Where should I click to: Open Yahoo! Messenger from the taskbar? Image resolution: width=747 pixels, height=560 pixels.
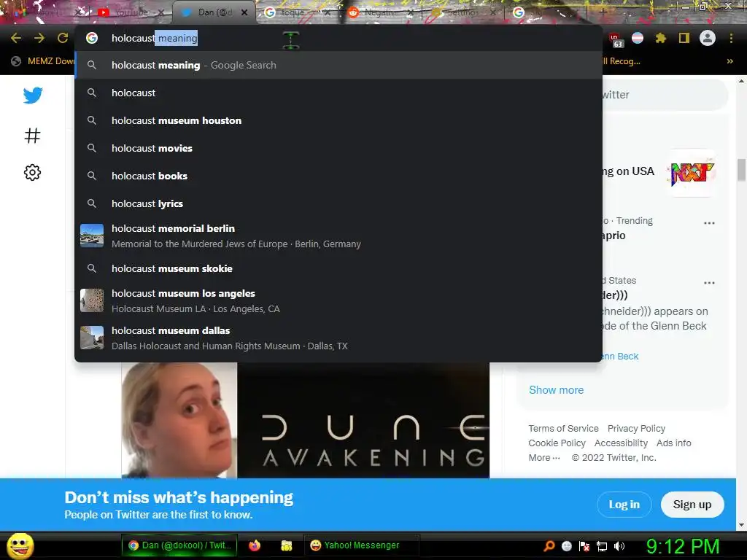pos(361,545)
